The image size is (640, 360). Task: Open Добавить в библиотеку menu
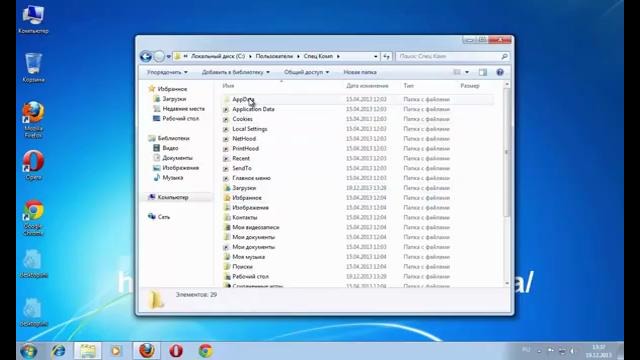(x=236, y=72)
